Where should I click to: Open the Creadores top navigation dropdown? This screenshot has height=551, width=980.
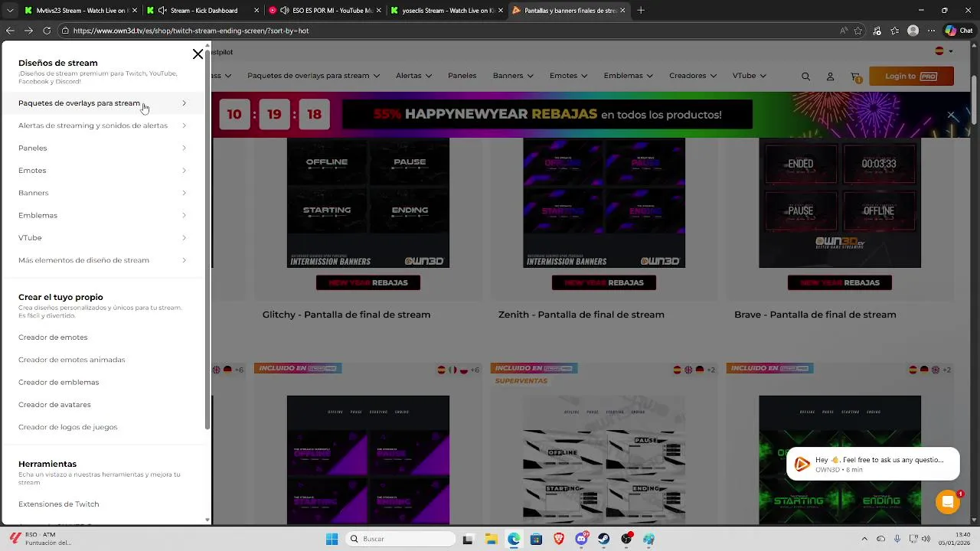pyautogui.click(x=692, y=76)
